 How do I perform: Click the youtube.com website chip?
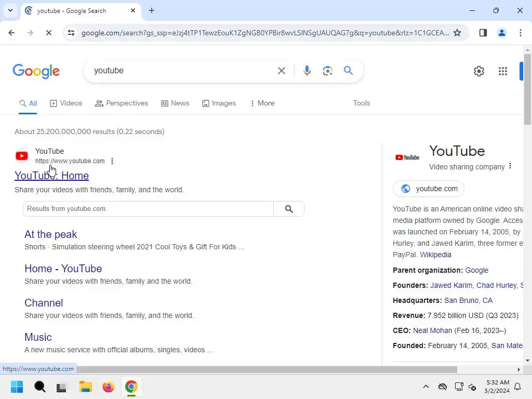429,189
